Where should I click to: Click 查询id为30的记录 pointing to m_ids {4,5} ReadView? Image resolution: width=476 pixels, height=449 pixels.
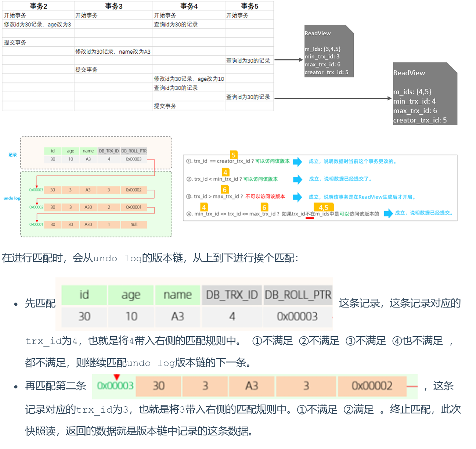point(248,97)
